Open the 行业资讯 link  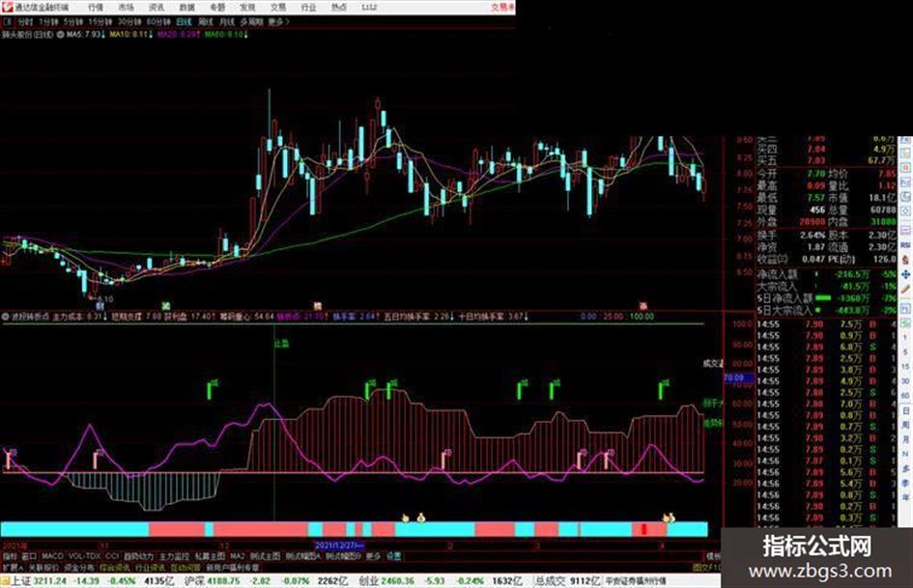tap(150, 567)
